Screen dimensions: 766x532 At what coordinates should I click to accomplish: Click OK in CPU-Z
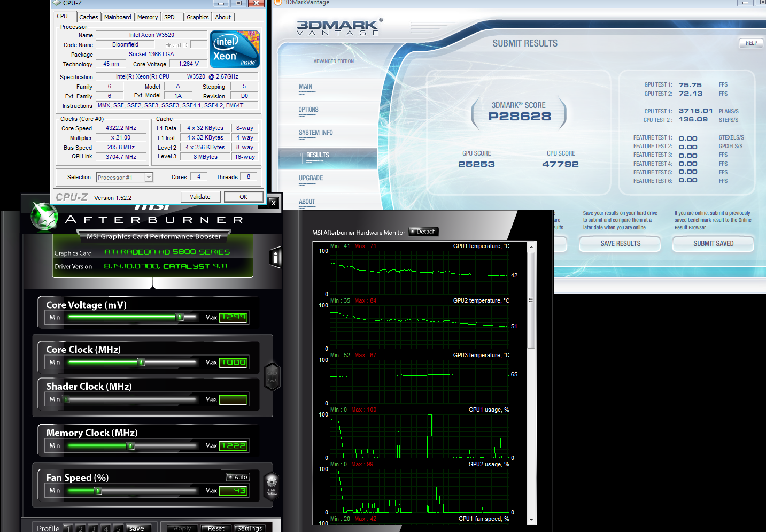coord(243,197)
